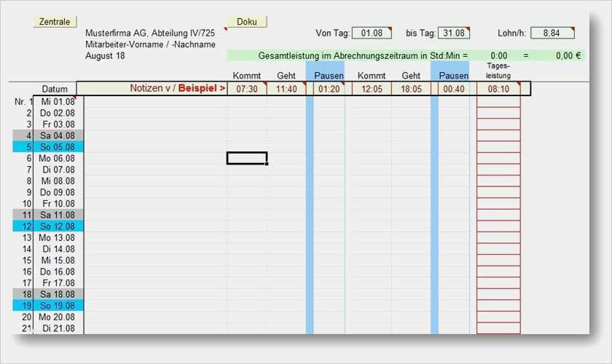Click the second Kommt time 12:05
Screen dimensions: 612x364
pos(372,89)
